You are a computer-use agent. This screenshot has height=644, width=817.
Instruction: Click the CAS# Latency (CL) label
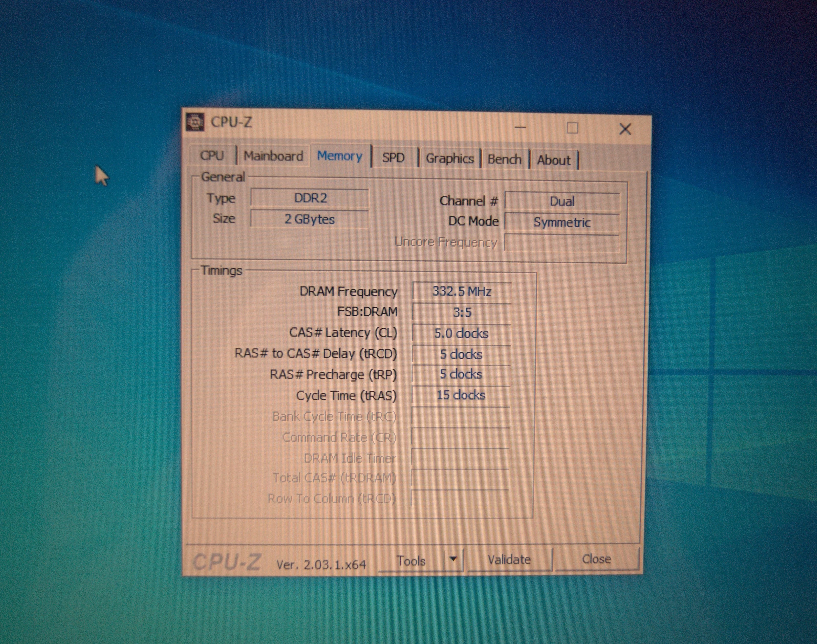pyautogui.click(x=343, y=333)
